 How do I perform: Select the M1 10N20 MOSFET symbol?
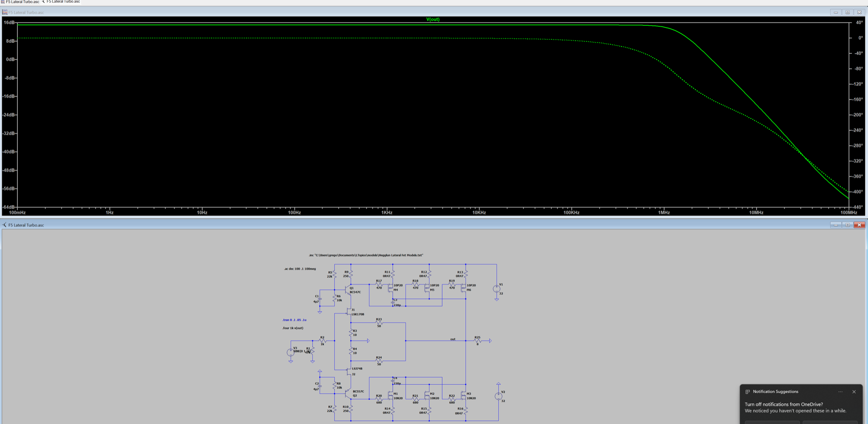pyautogui.click(x=391, y=396)
